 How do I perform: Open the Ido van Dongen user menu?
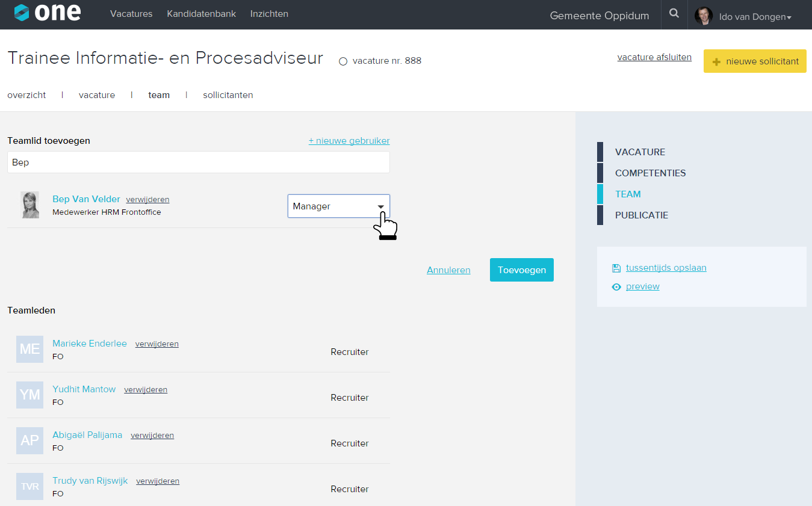point(755,17)
